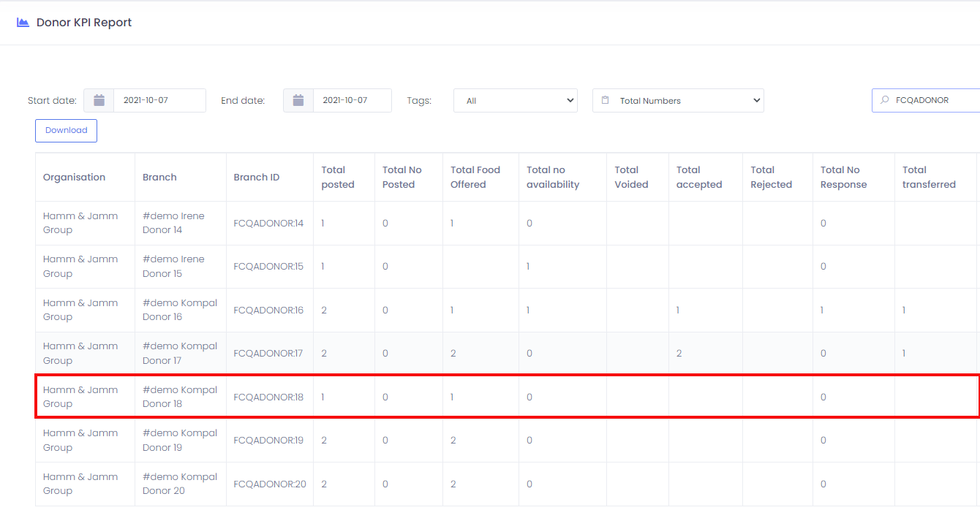980x510 pixels.
Task: Click the Branch ID column header
Action: (256, 178)
